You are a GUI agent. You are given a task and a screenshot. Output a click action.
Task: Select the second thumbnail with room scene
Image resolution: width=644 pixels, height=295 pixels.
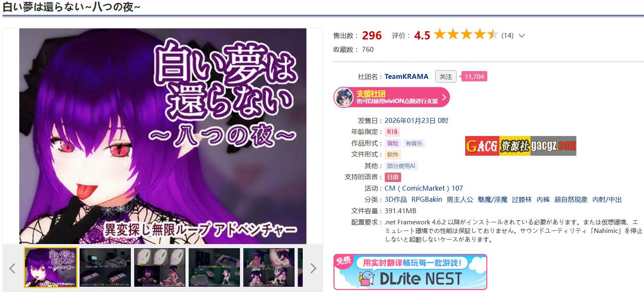tap(105, 267)
